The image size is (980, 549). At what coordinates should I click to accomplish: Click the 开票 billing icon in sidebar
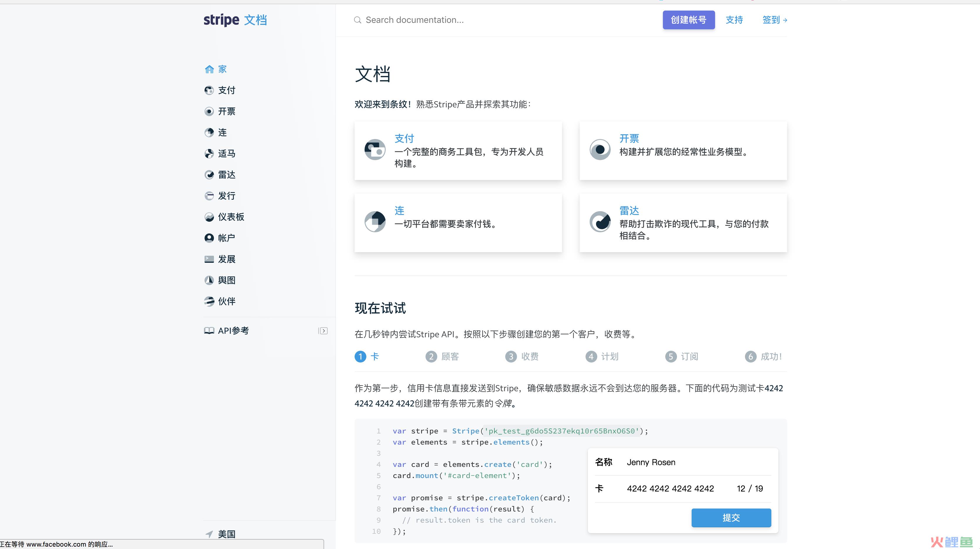tap(209, 111)
